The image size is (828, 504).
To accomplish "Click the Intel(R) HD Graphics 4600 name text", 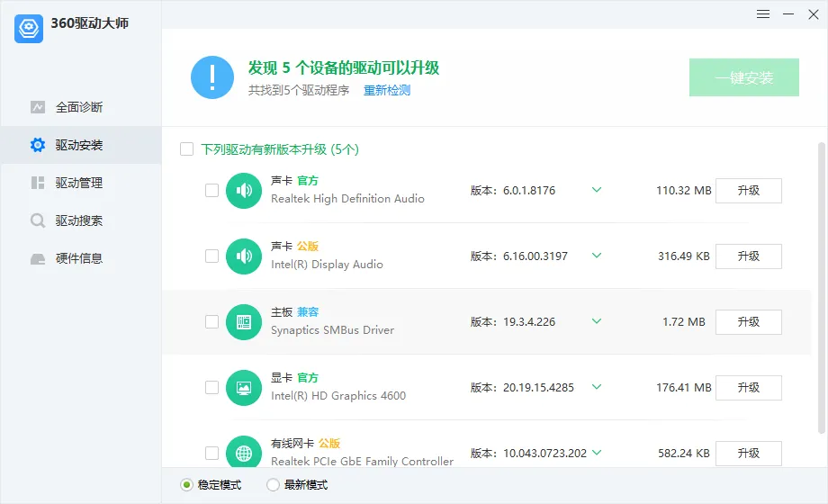I will 338,396.
